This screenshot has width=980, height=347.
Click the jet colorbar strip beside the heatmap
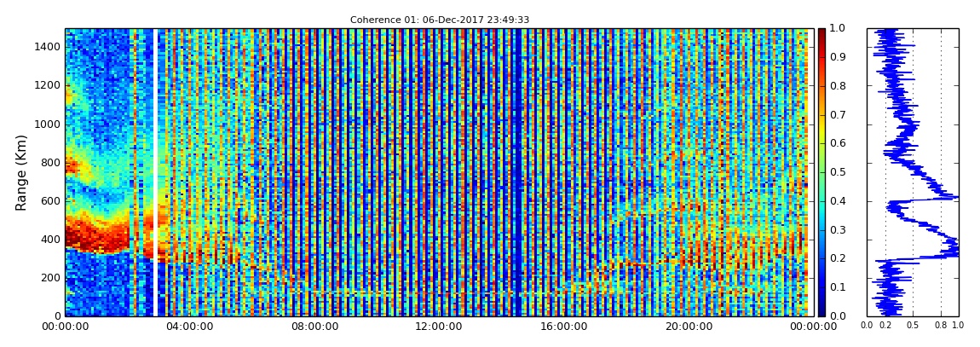click(821, 172)
